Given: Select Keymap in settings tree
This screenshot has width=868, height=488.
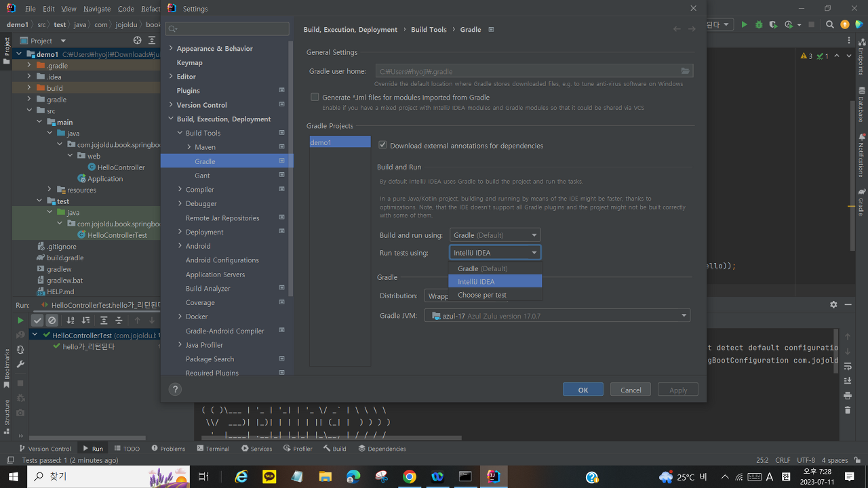Looking at the screenshot, I should click(x=190, y=62).
